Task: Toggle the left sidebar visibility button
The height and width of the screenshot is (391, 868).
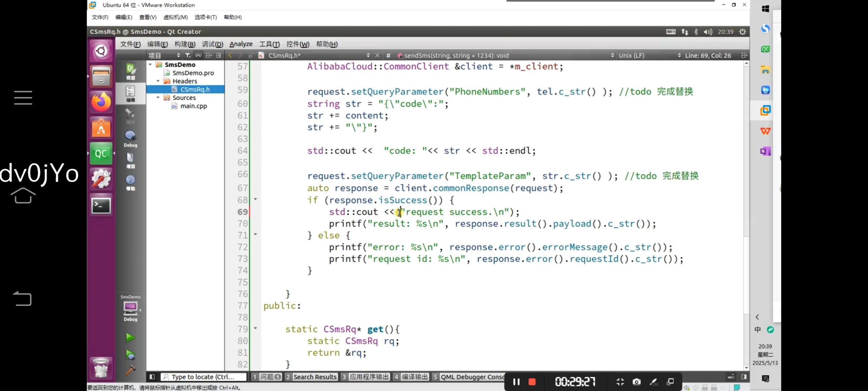Action: tap(152, 377)
